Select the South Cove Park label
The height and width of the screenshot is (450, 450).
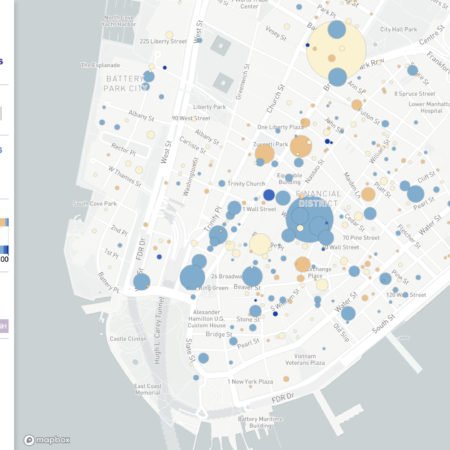95,203
